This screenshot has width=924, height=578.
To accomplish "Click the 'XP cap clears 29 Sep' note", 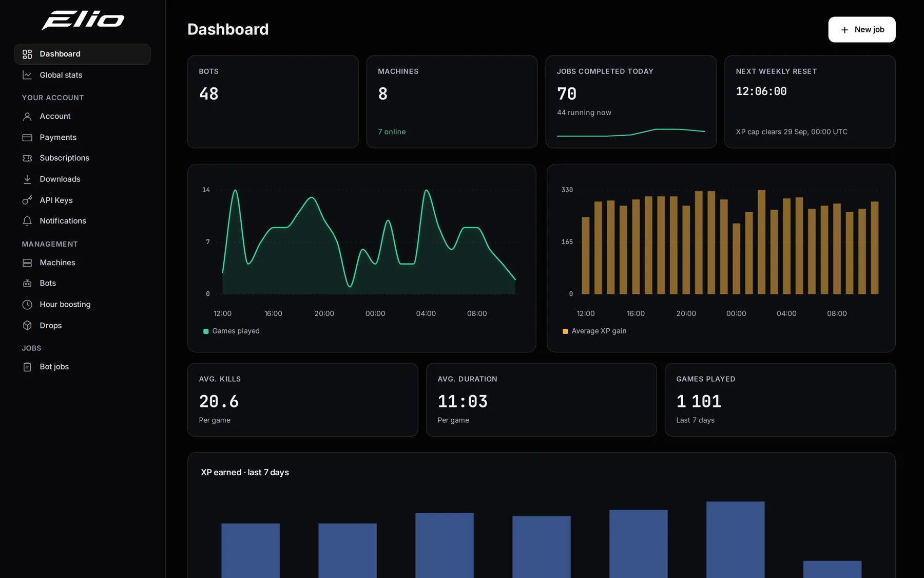I will pyautogui.click(x=791, y=132).
